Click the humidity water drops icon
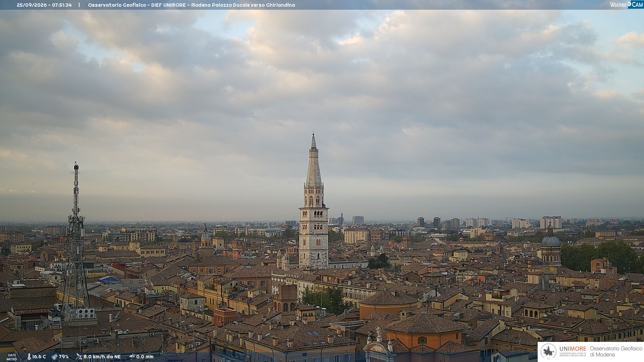Viewport: 644px width, 362px height. (x=54, y=357)
